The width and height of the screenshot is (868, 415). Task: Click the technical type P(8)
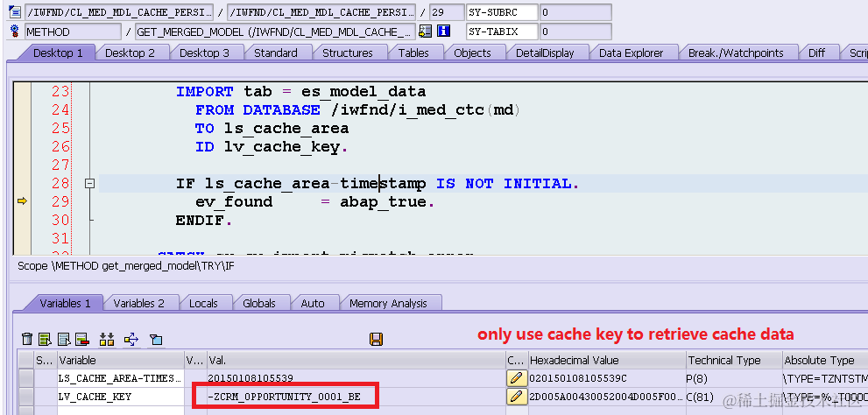point(698,378)
